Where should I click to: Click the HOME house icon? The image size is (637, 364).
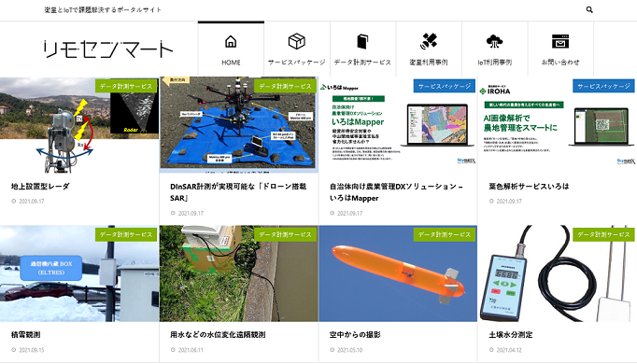tap(231, 41)
